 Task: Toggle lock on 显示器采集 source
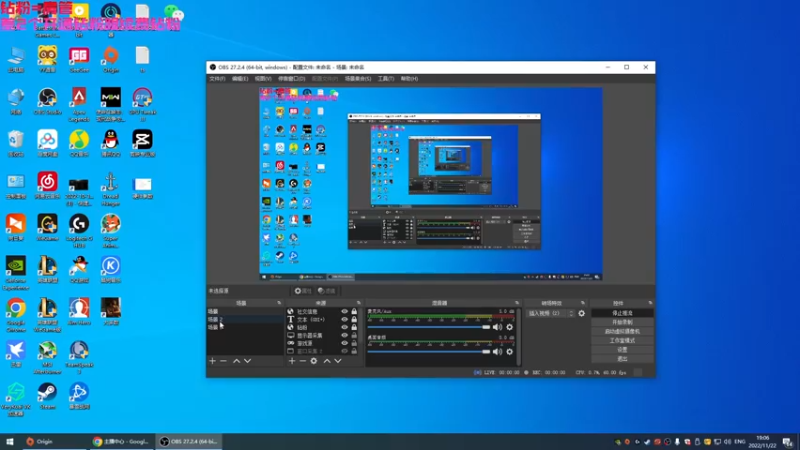point(354,336)
